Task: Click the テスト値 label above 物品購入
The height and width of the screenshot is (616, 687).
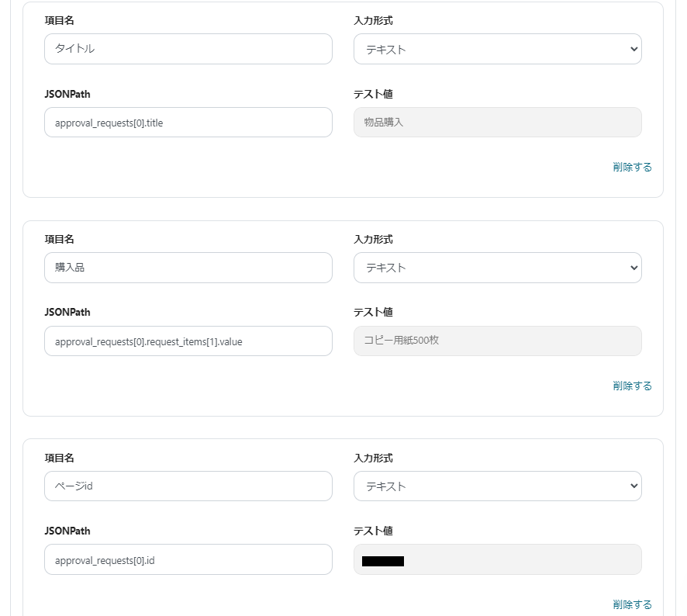Action: point(373,94)
